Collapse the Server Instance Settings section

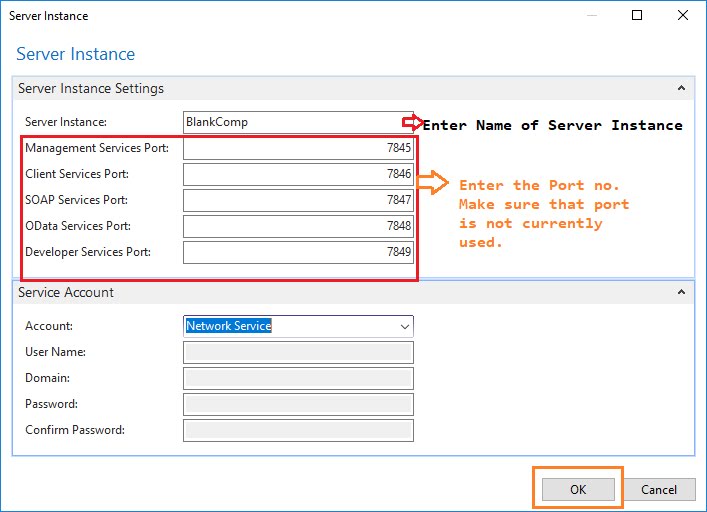(681, 88)
